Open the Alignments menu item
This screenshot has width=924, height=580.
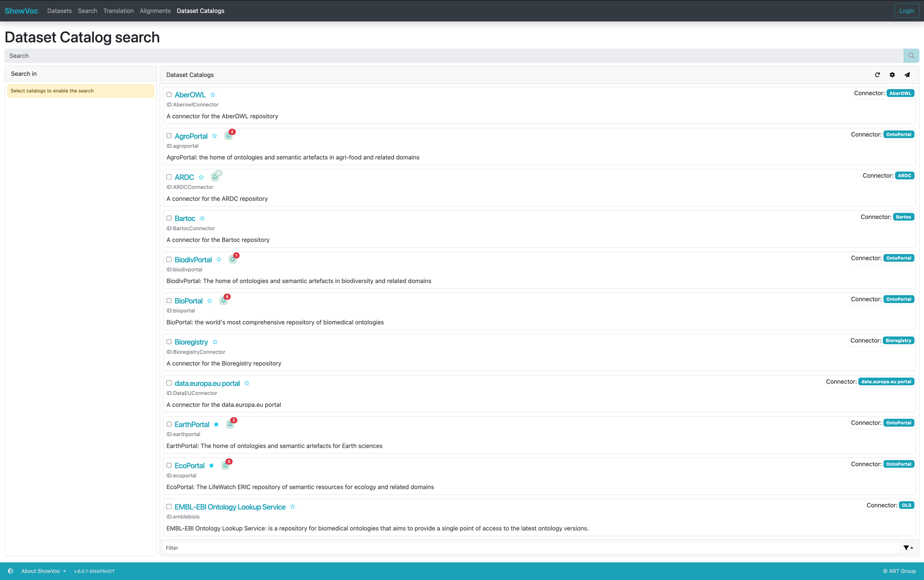click(x=155, y=10)
